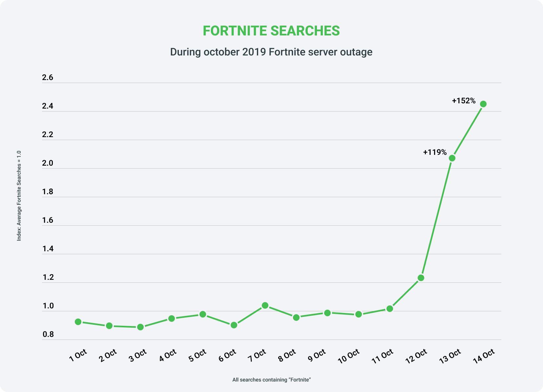The height and width of the screenshot is (392, 543).
Task: Select the 13 Oct data point
Action: coord(452,158)
